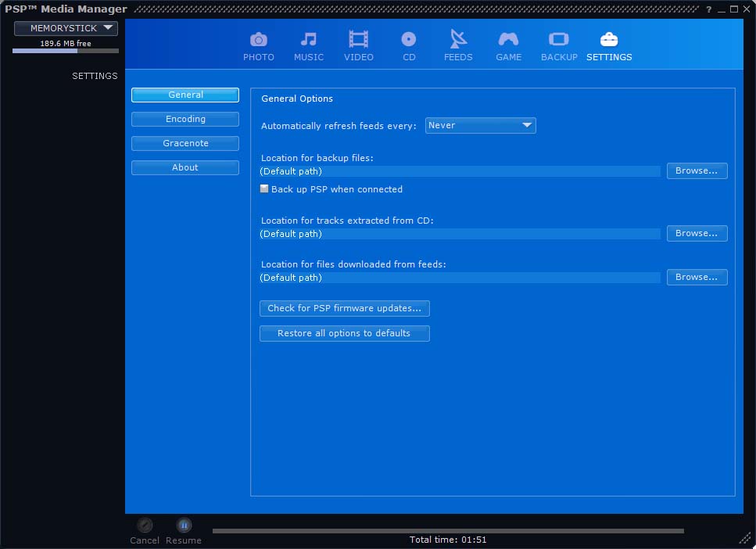Open the Video section filmstrip icon
This screenshot has height=549, width=756.
(358, 40)
